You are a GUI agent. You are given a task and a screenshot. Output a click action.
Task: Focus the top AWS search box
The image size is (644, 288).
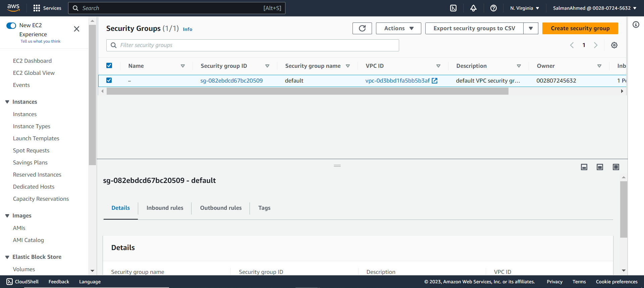177,8
